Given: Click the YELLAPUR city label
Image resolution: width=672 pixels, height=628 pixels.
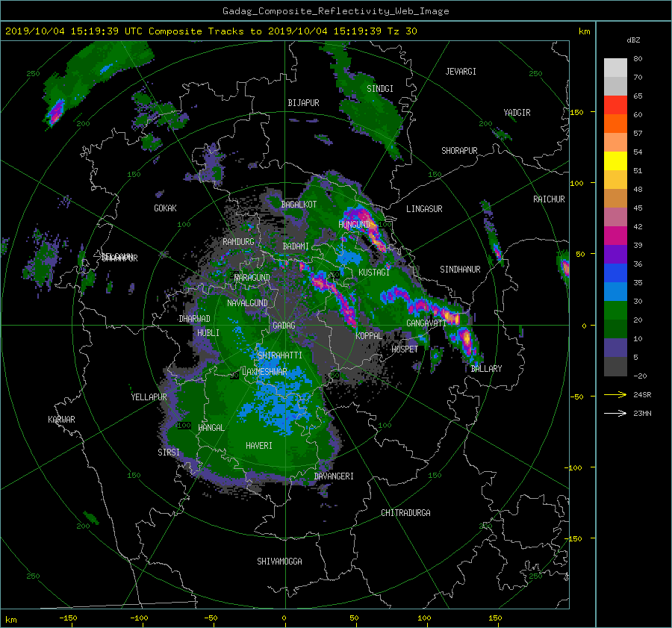Looking at the screenshot, I should tap(149, 397).
